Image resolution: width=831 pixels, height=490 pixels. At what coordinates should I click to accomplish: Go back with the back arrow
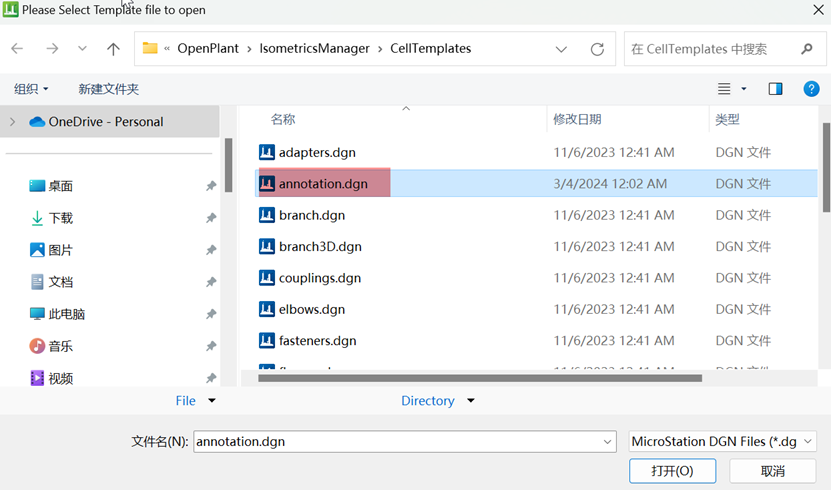17,49
